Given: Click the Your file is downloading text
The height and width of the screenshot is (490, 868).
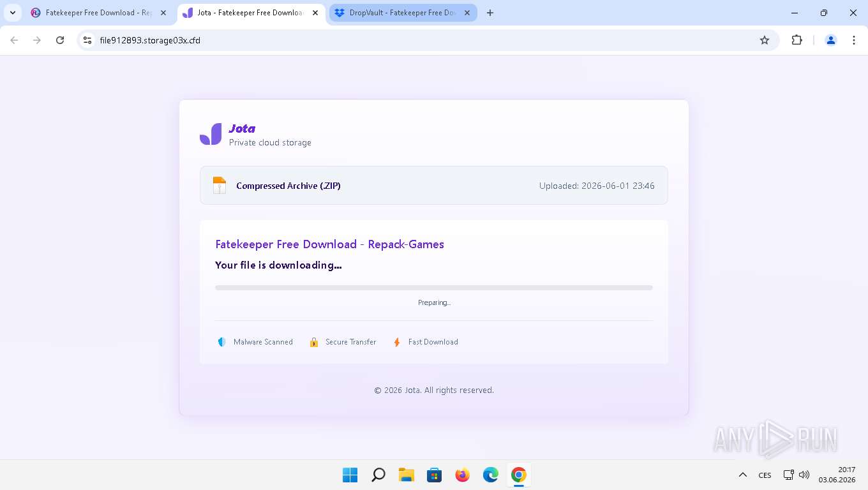Looking at the screenshot, I should pos(278,265).
